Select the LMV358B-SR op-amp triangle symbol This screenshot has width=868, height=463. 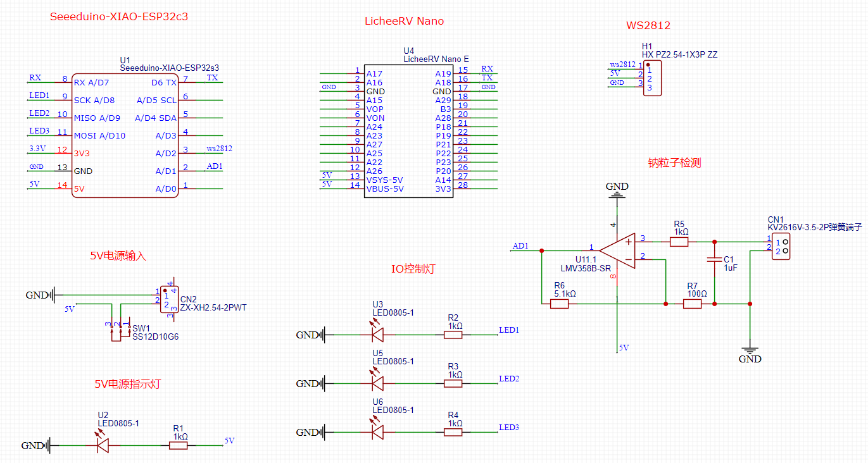pyautogui.click(x=617, y=249)
